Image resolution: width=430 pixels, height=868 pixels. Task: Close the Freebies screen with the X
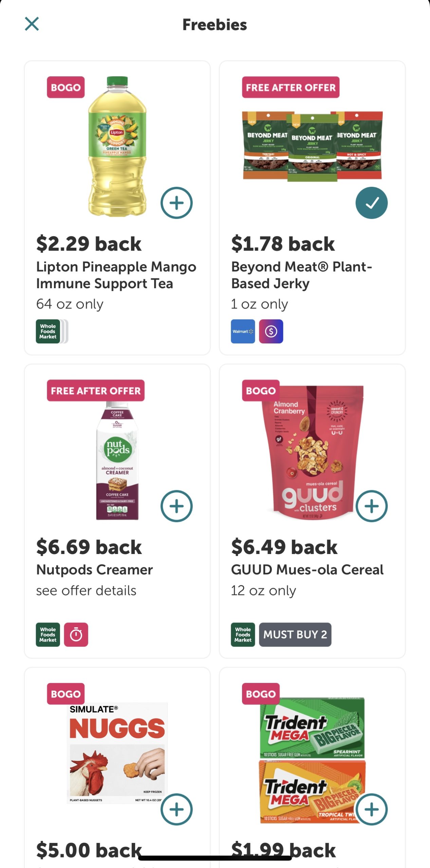tap(32, 24)
